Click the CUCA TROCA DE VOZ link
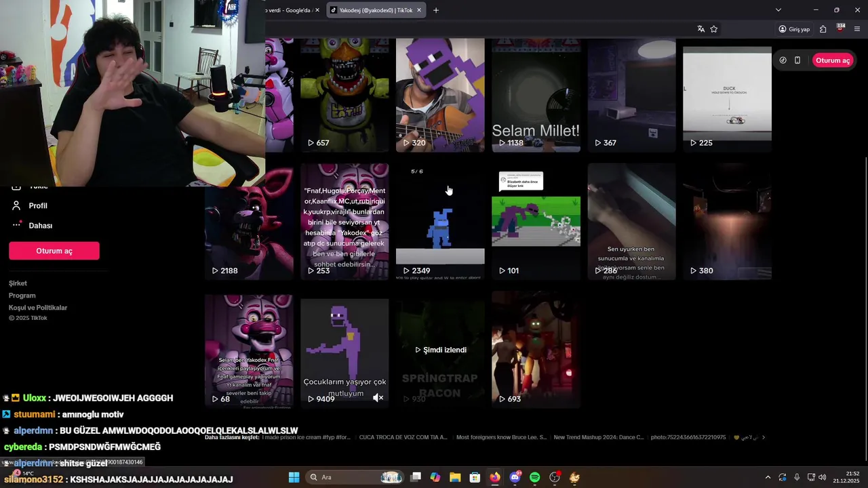This screenshot has height=488, width=868. tap(403, 437)
